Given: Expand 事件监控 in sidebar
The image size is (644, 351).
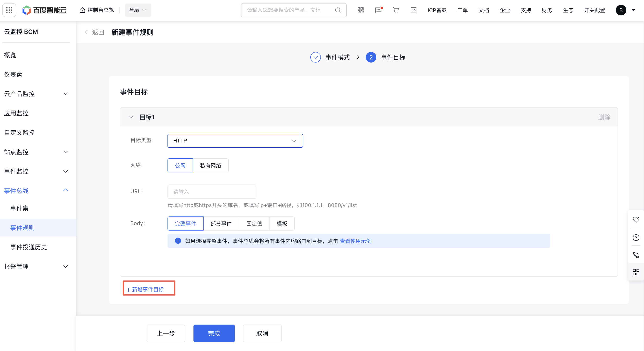Looking at the screenshot, I should 66,171.
